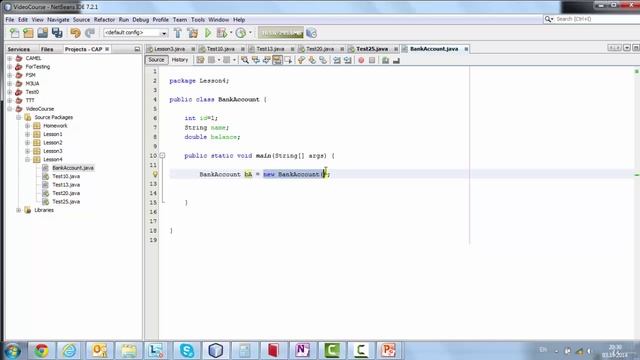This screenshot has width=640, height=360.
Task: Collapse the main method code fold
Action: (x=162, y=156)
